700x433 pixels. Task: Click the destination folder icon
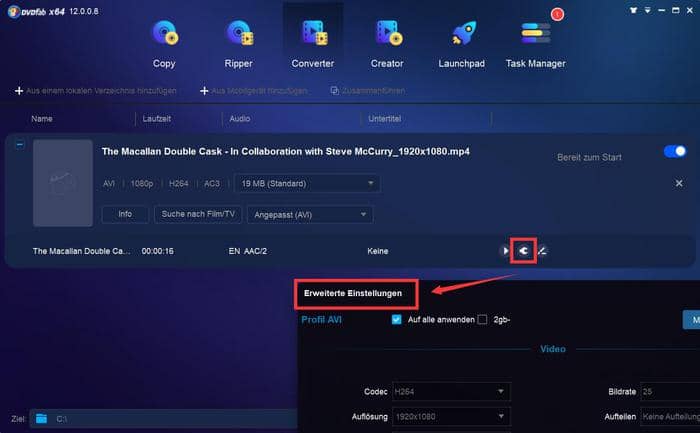(42, 419)
